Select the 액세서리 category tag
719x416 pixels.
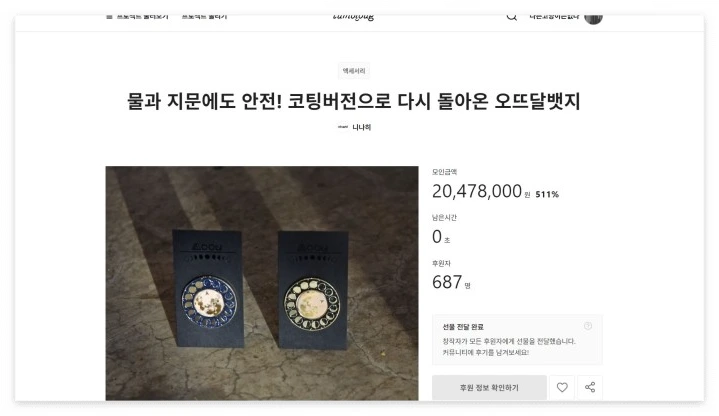click(x=354, y=71)
